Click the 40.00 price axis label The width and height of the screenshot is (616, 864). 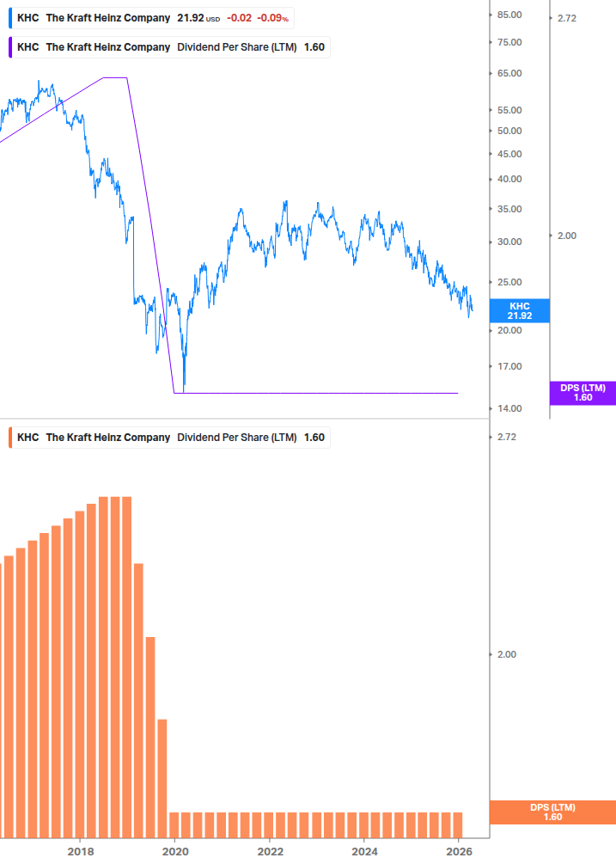point(509,179)
